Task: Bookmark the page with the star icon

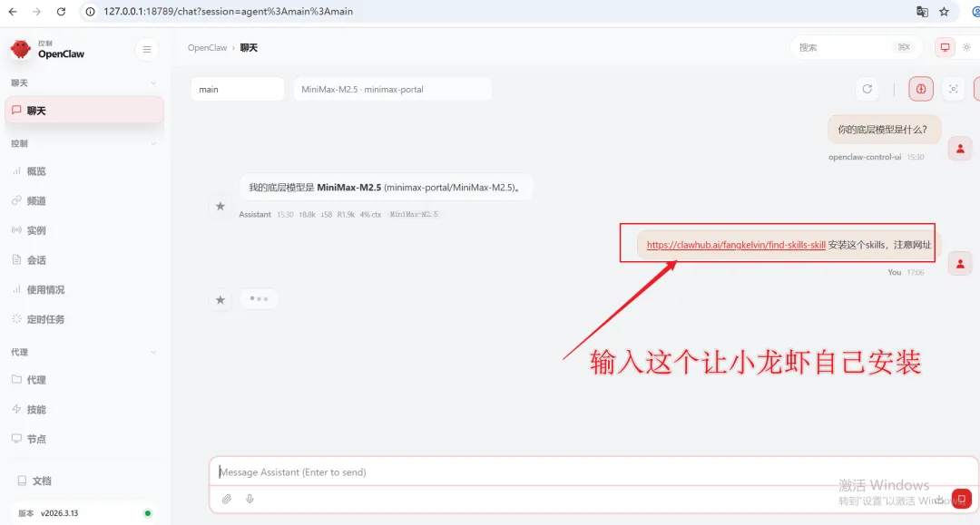Action: 944,11
